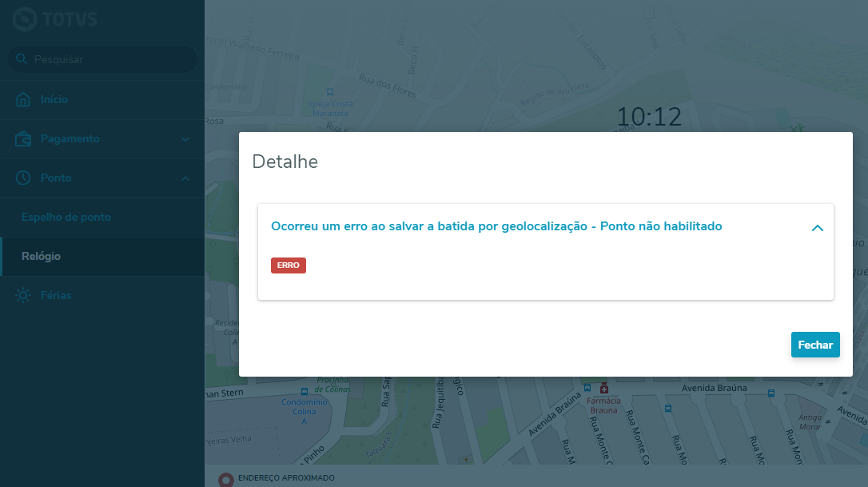Collapse the Ponto submenu chevron
Viewport: 868px width, 487px height.
click(x=185, y=178)
